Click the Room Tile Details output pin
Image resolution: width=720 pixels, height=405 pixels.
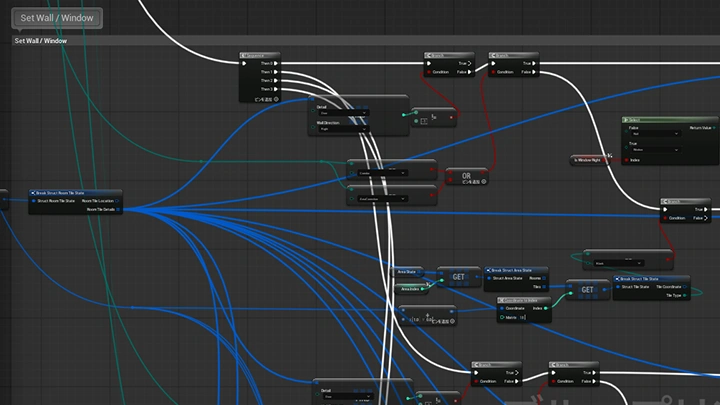tap(118, 209)
